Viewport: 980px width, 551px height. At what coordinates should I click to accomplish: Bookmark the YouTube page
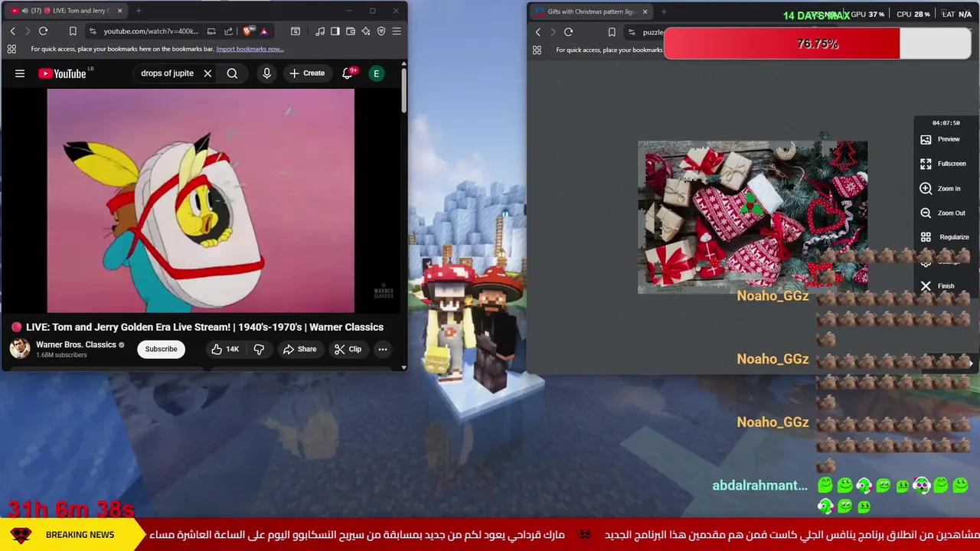(x=73, y=31)
